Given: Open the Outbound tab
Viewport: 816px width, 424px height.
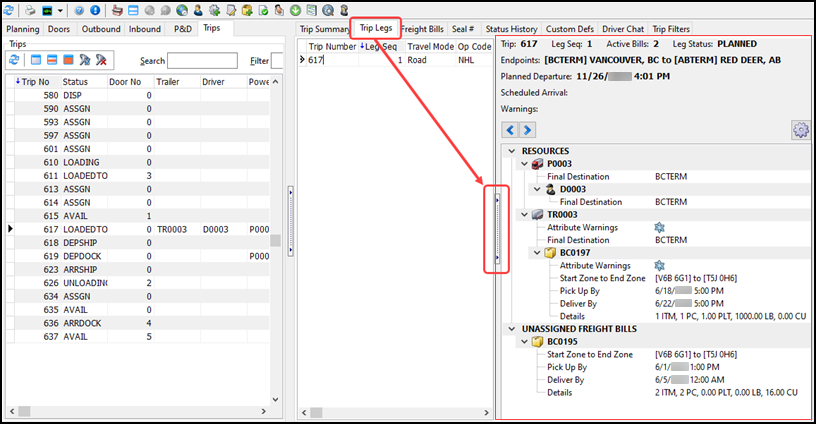Looking at the screenshot, I should pos(100,29).
